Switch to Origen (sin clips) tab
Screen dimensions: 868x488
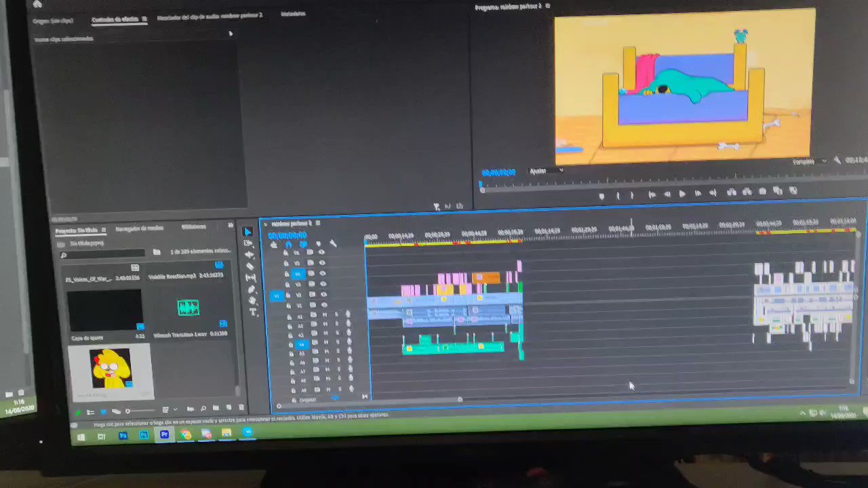pyautogui.click(x=53, y=21)
